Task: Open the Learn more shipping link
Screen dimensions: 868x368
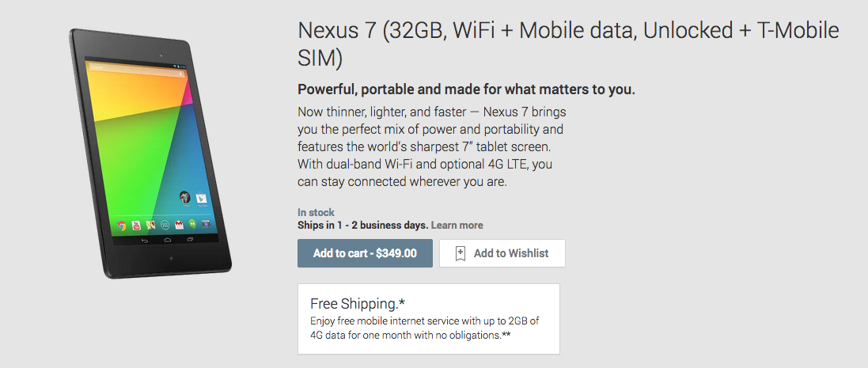Action: click(457, 226)
